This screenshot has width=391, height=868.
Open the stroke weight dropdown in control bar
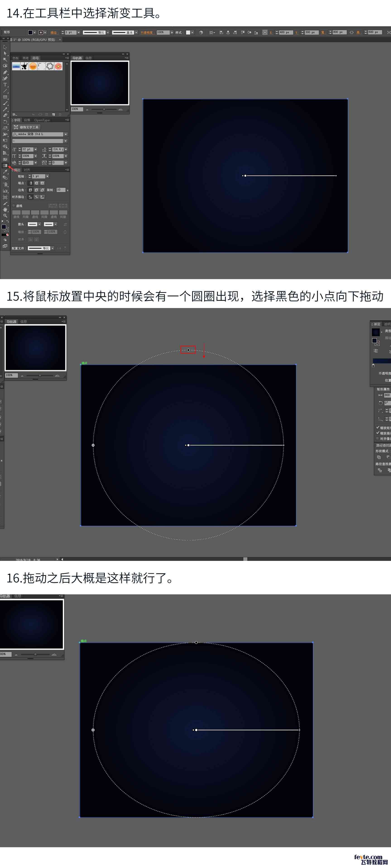click(x=79, y=32)
